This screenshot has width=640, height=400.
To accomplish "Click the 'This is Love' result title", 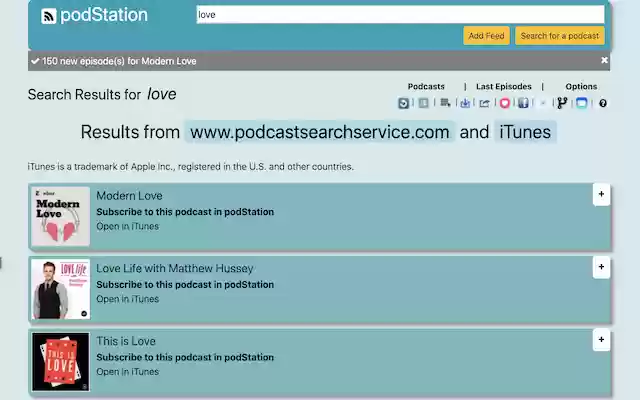I will (126, 341).
